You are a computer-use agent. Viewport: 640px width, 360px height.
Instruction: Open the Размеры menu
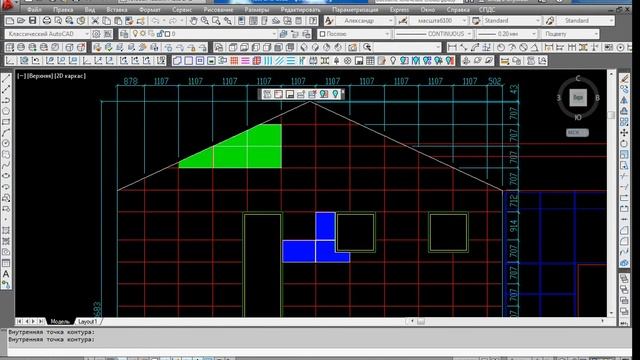coord(257,9)
